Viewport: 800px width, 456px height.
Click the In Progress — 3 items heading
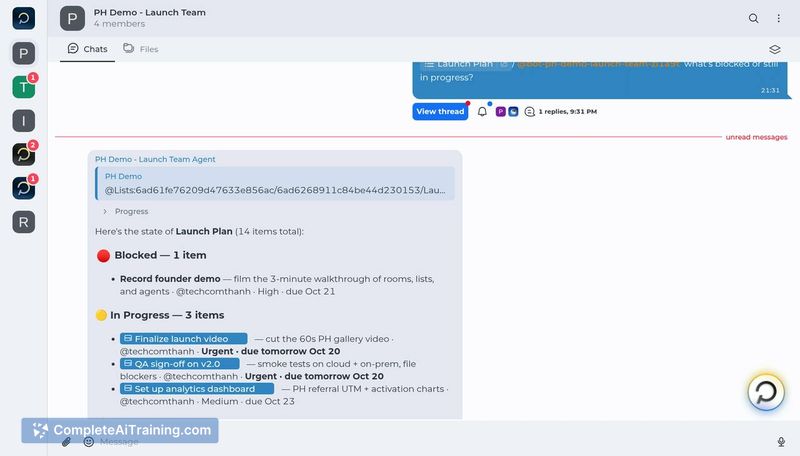[x=167, y=315]
